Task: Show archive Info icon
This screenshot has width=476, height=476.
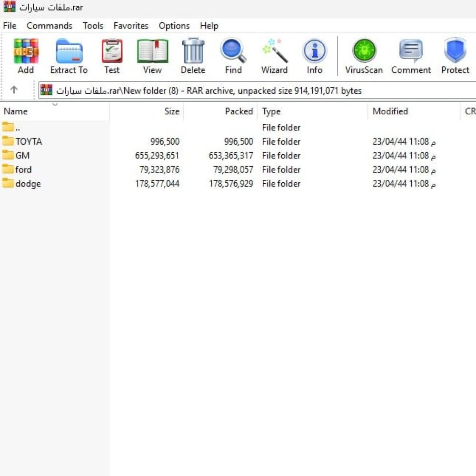Action: tap(314, 51)
